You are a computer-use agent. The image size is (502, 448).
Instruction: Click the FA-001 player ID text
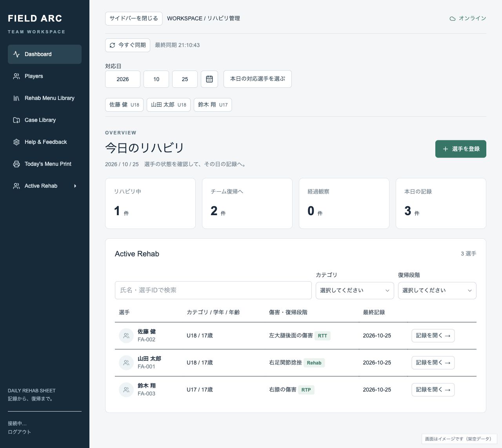tap(146, 366)
